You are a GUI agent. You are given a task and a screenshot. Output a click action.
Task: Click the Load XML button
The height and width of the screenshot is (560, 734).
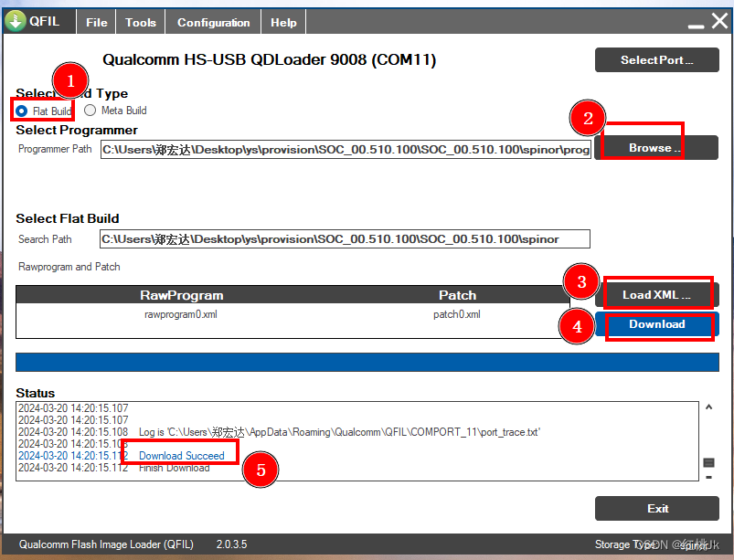(657, 295)
